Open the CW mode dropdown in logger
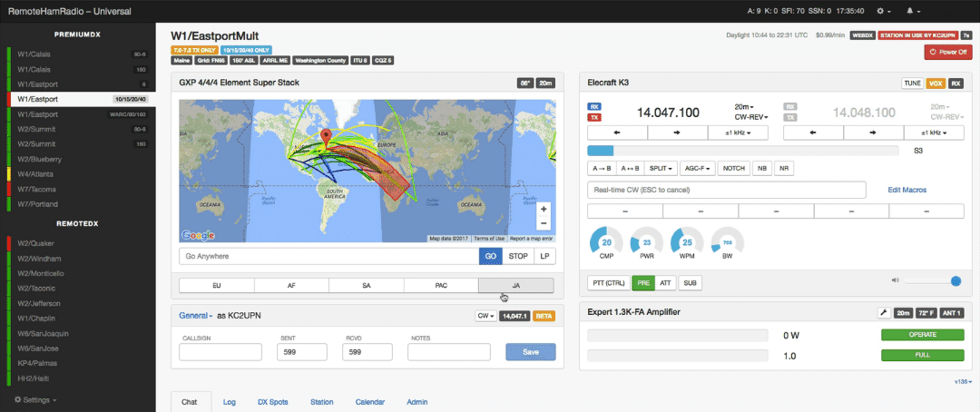This screenshot has height=412, width=980. pos(486,317)
